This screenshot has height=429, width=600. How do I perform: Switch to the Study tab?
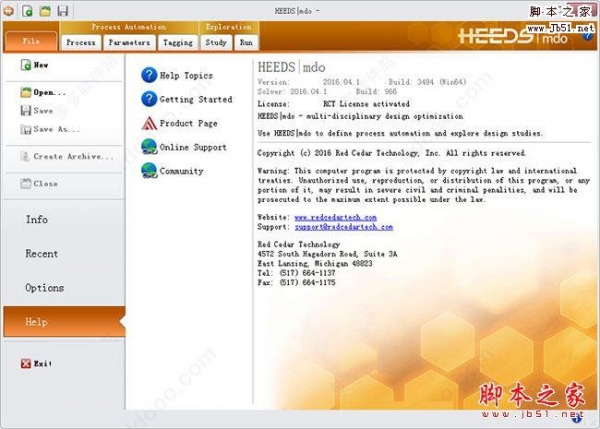[216, 42]
